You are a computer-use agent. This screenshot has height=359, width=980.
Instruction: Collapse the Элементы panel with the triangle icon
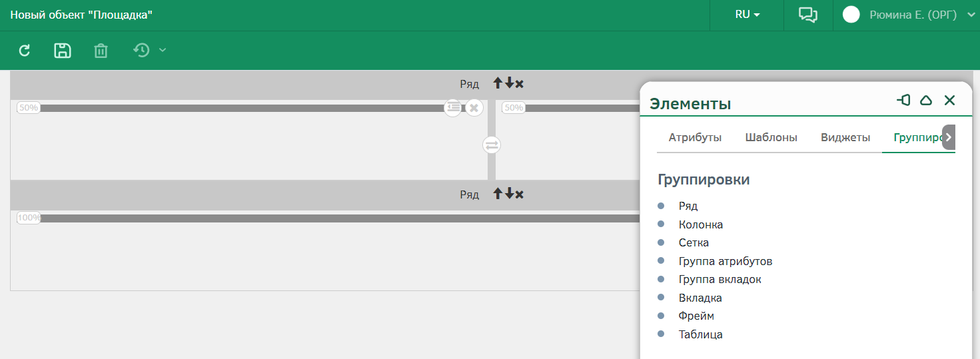pos(926,101)
